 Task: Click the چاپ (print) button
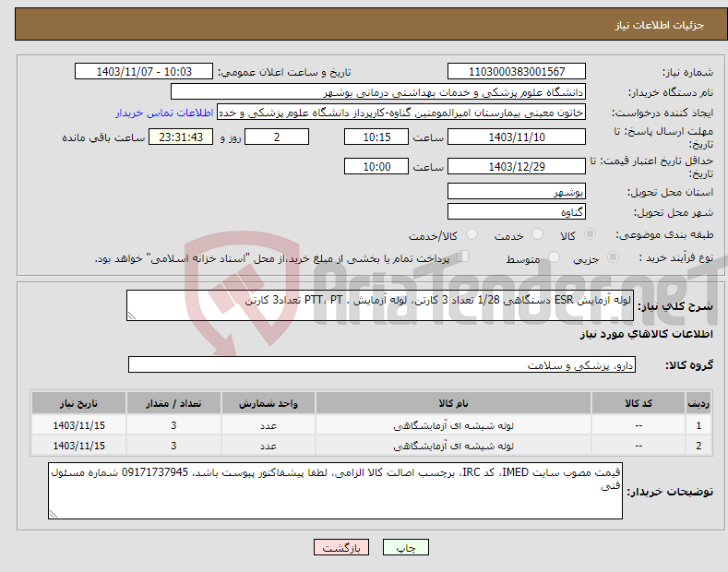[405, 548]
